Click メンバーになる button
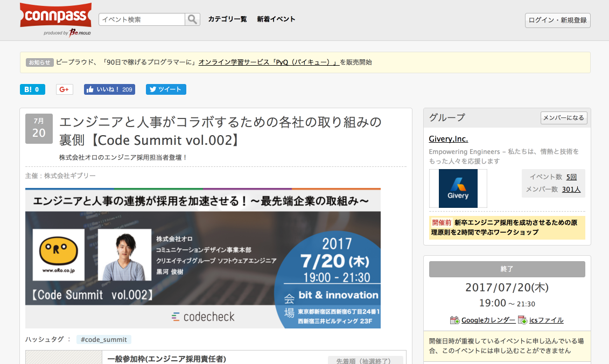 tap(564, 118)
